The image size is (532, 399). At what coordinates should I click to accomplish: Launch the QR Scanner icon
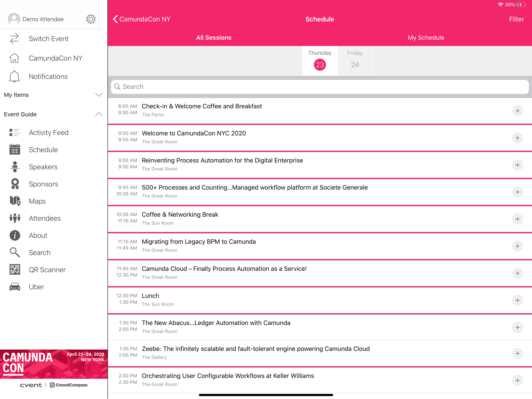point(15,269)
